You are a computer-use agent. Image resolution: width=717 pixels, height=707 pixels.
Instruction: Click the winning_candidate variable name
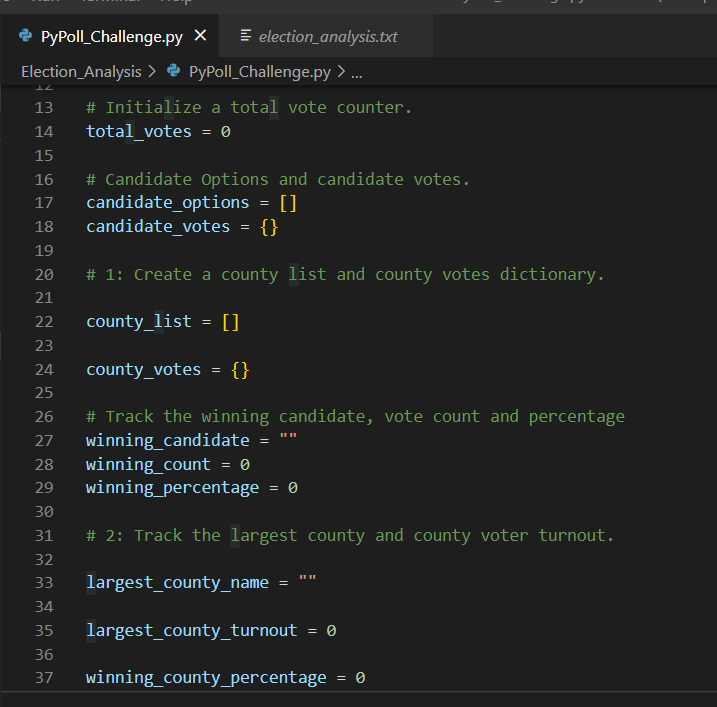(168, 441)
